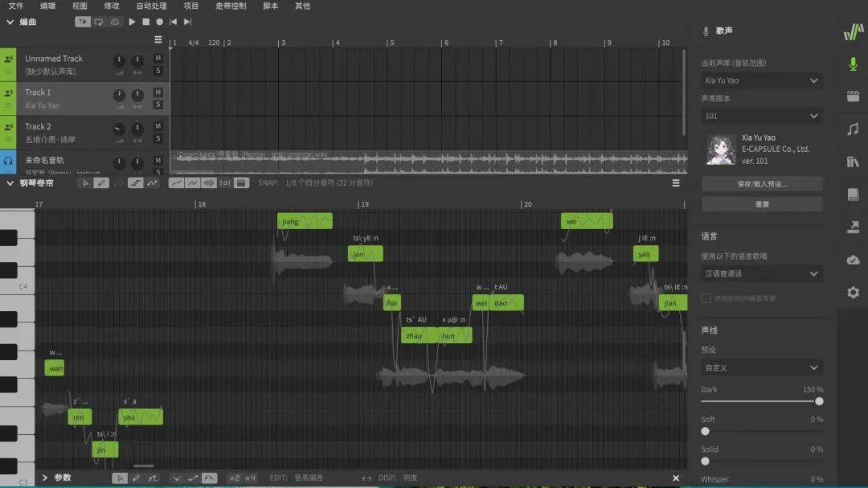Open the 文件 menu
This screenshot has height=488, width=868.
[15, 6]
